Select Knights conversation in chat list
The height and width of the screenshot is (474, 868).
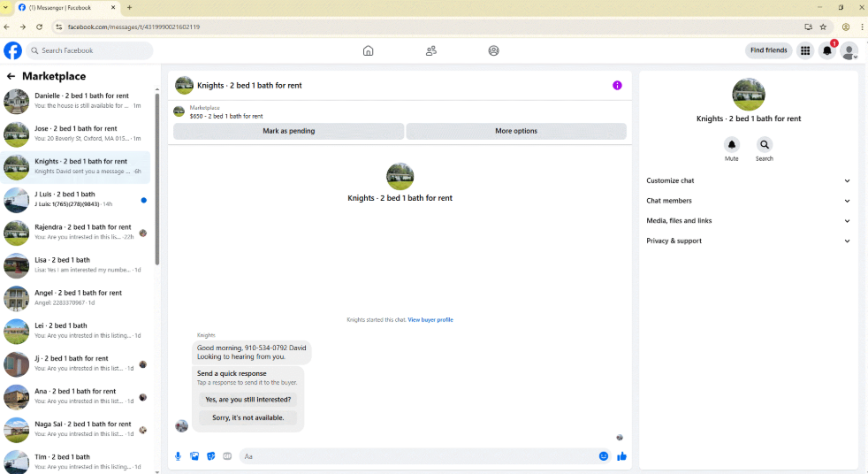pos(76,166)
